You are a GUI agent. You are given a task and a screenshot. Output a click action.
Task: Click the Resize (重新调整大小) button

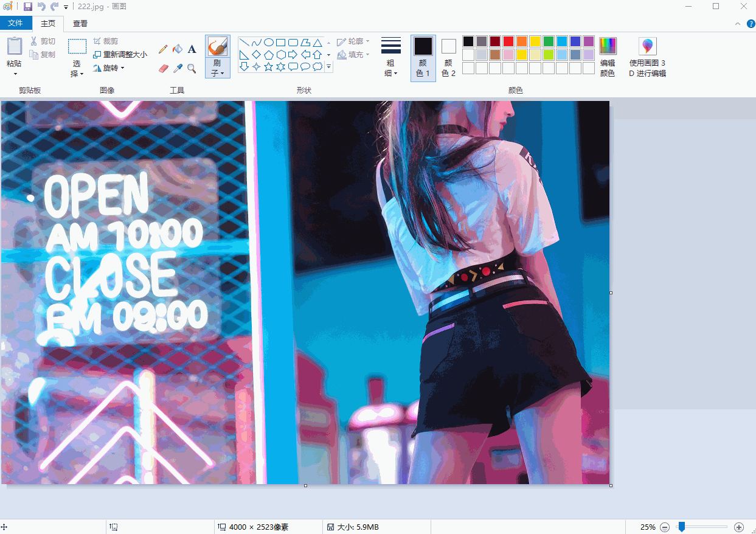click(120, 55)
